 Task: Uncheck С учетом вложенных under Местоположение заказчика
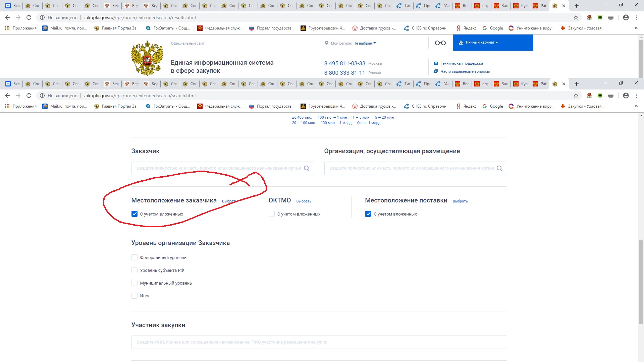(x=135, y=214)
